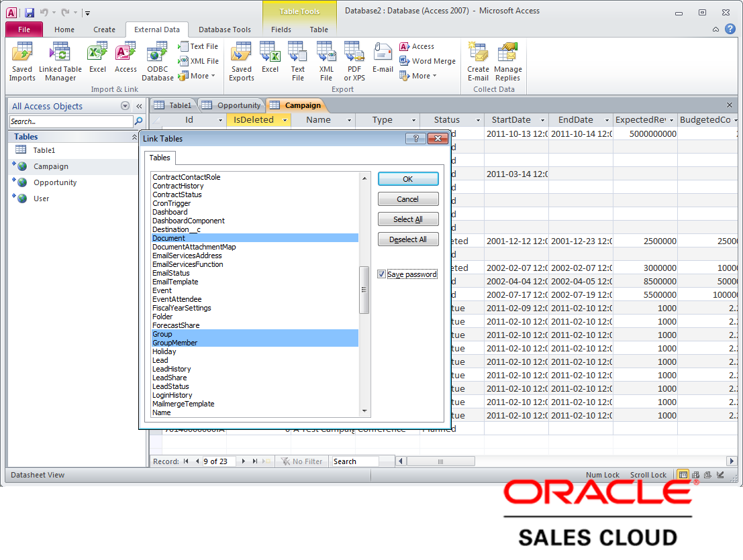The image size is (743, 560).
Task: Import from Access database icon
Action: 126,58
